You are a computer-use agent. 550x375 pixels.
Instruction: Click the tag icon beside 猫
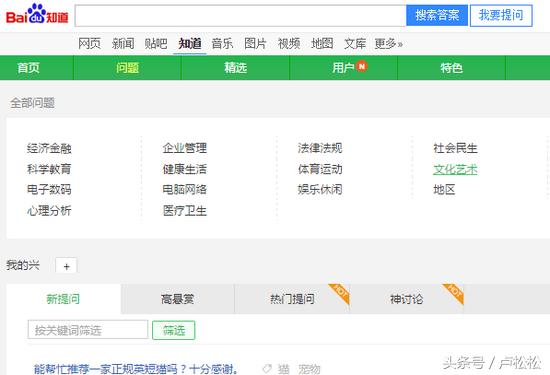267,368
